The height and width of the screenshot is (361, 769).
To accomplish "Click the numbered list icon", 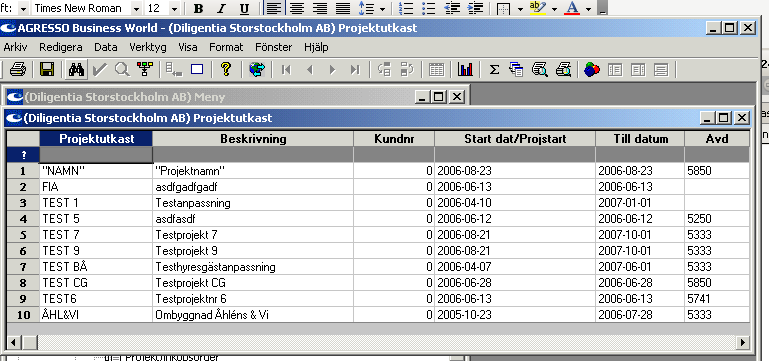I will [406, 8].
